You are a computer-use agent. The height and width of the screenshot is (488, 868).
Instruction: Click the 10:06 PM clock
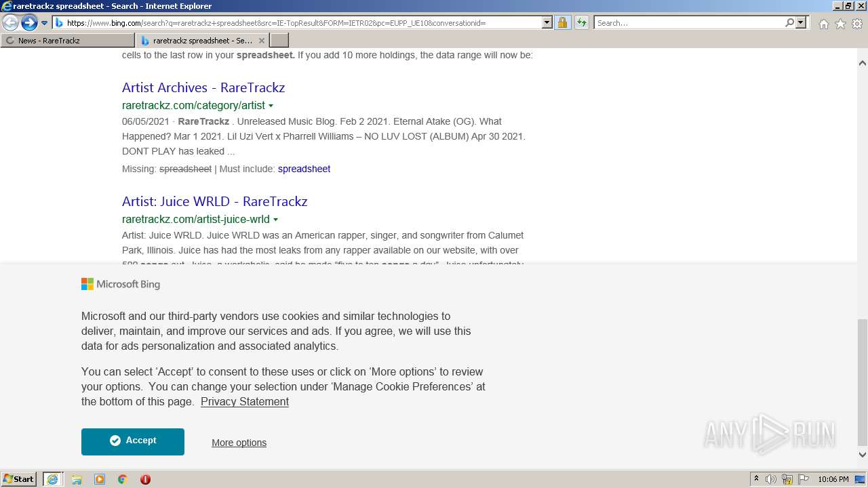833,479
